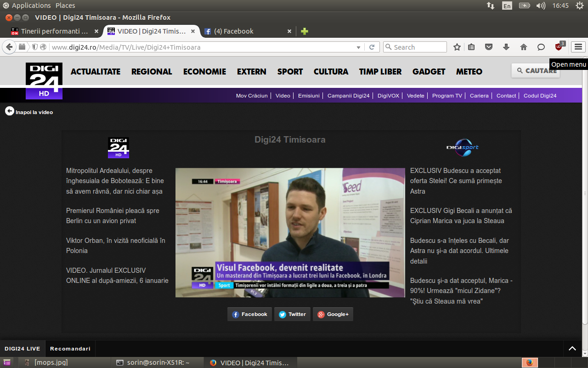This screenshot has width=588, height=368.
Task: Open EXTERN menu section
Action: (251, 71)
